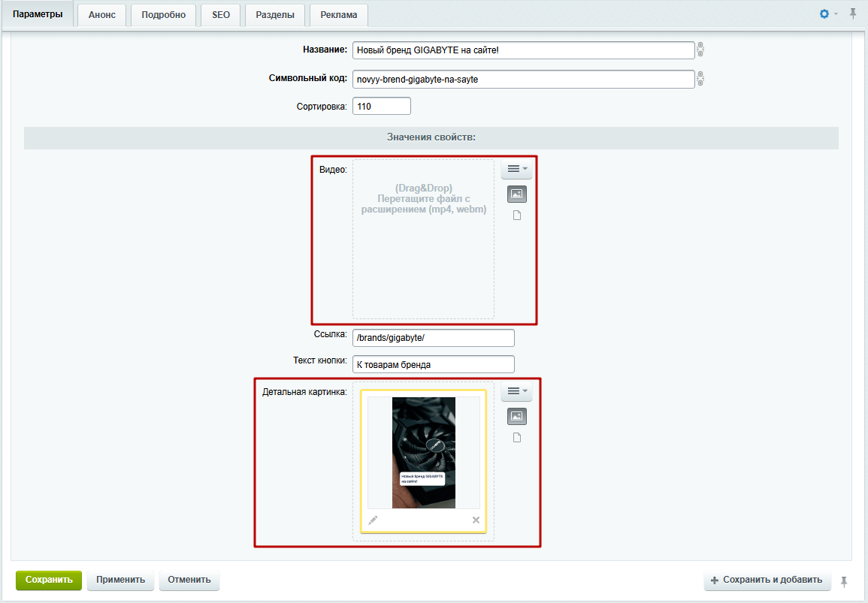Select the GIGABYTE detail picture thumbnail
The image size is (868, 603).
[424, 453]
